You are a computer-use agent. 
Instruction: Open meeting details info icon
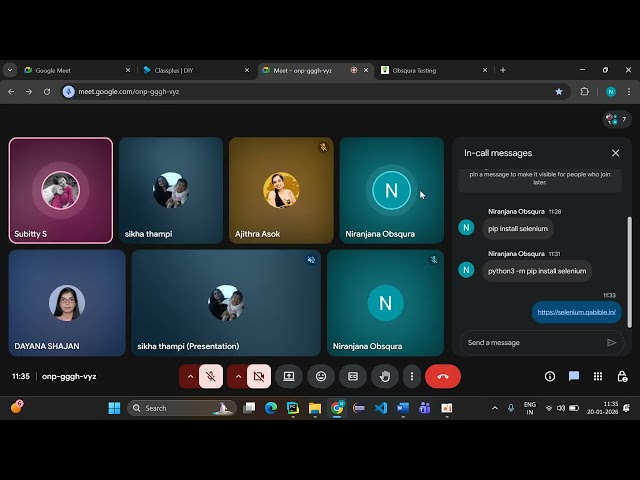pyautogui.click(x=550, y=376)
